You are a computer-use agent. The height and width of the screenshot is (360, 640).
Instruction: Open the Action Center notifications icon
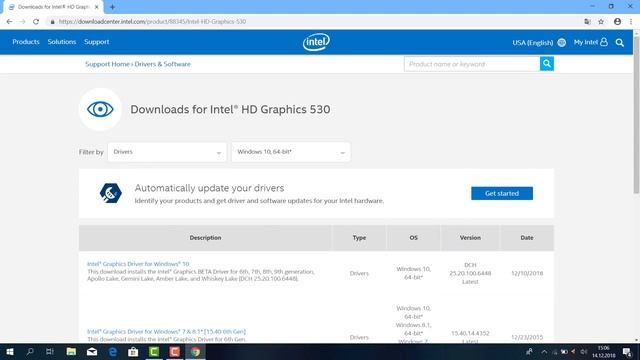tap(627, 352)
